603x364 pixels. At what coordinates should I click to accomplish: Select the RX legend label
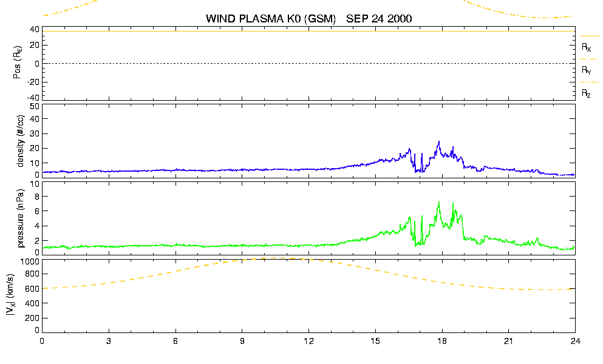586,47
